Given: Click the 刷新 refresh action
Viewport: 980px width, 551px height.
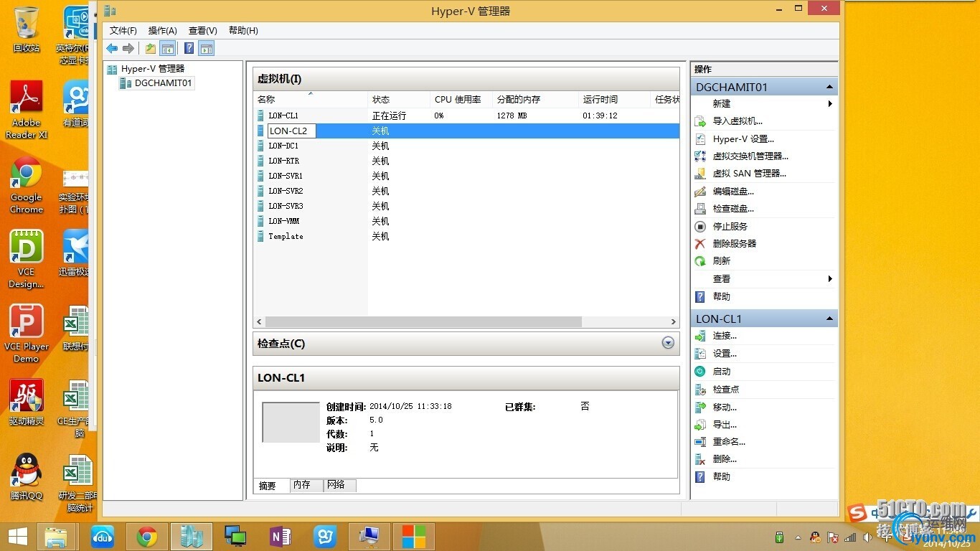Looking at the screenshot, I should 721,261.
